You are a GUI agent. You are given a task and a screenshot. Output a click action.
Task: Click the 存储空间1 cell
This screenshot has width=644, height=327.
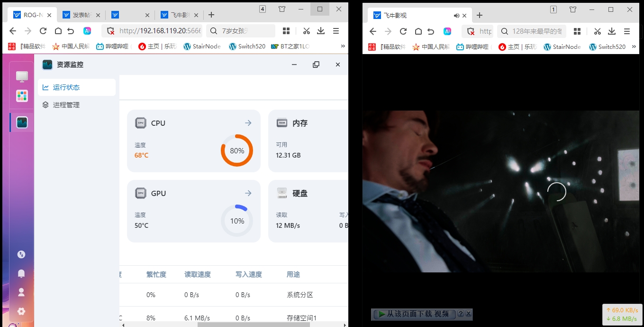pos(302,318)
